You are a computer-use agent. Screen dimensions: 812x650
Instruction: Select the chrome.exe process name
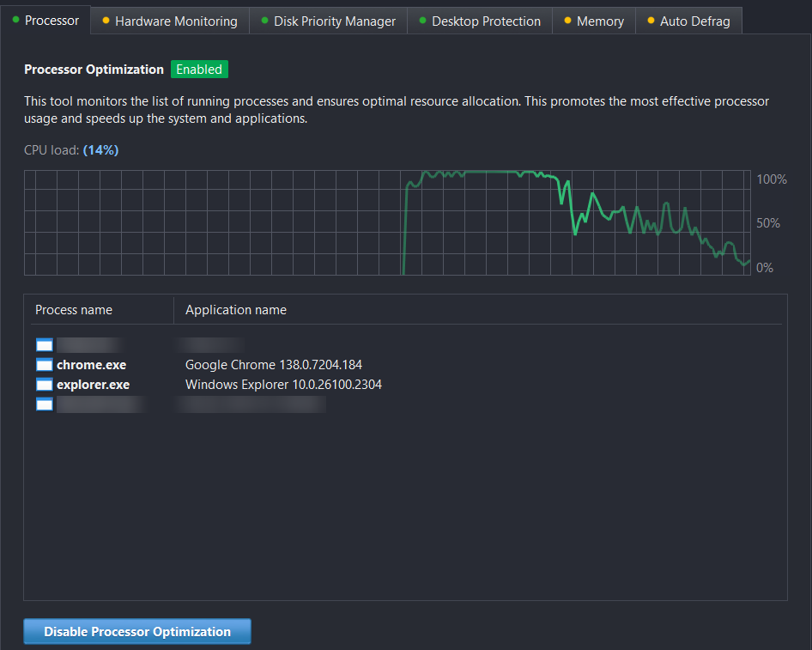91,365
